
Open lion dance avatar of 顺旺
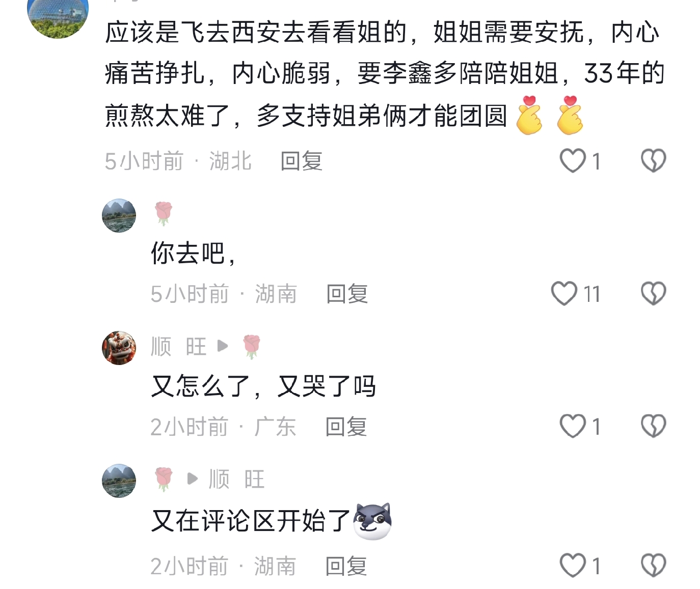119,348
